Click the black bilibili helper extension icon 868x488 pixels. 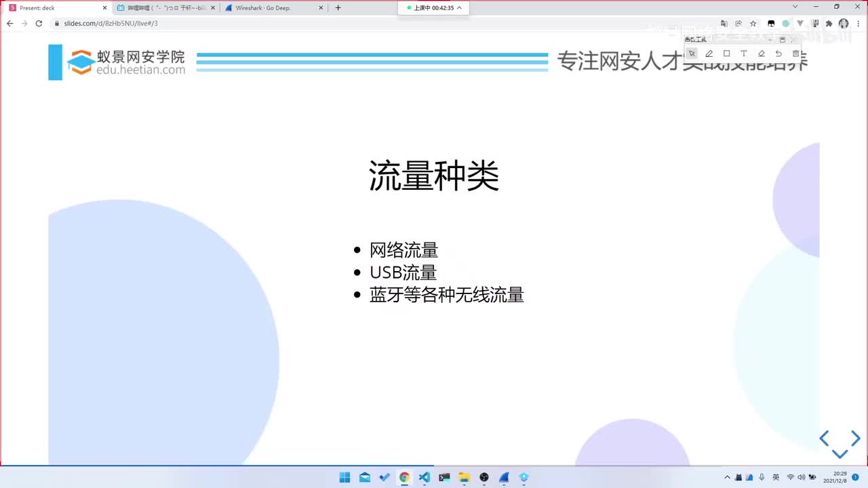[x=771, y=23]
